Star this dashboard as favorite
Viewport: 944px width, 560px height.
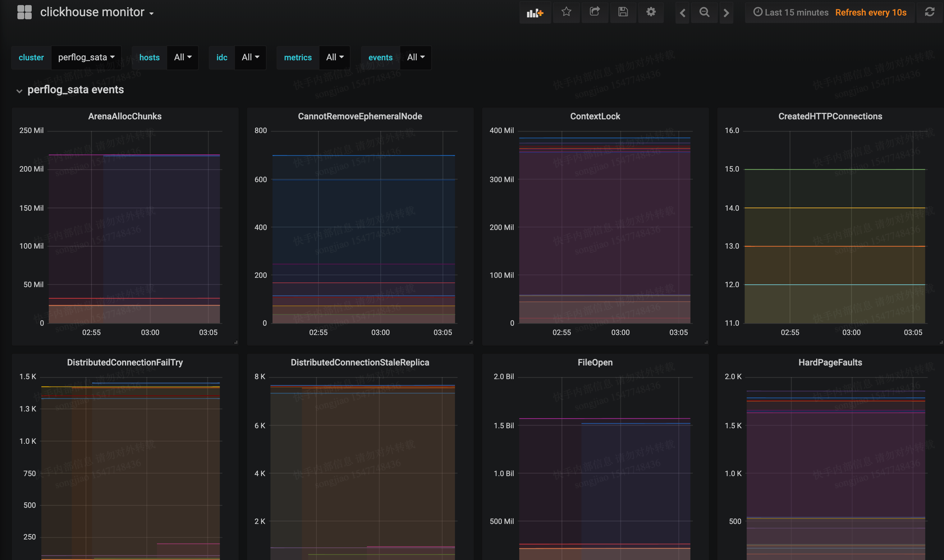566,12
